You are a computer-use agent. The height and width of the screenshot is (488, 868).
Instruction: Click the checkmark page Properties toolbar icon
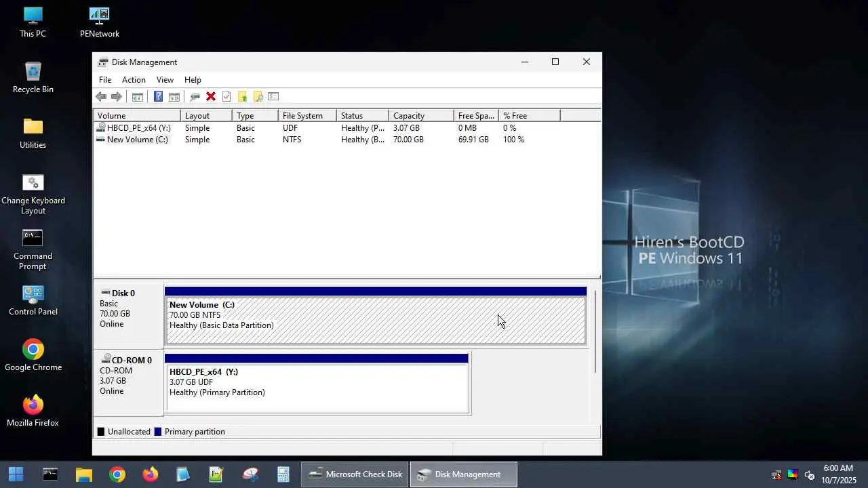point(226,97)
